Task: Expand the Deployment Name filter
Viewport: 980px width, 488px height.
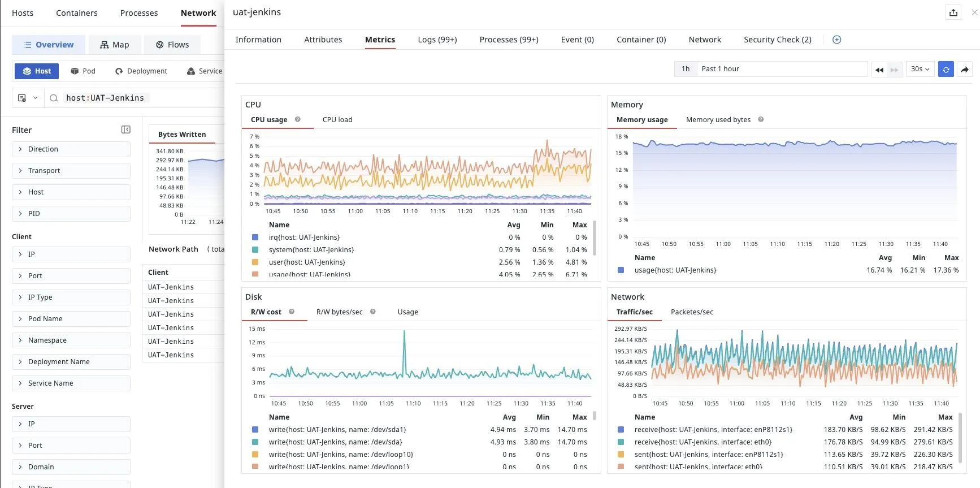Action: tap(71, 362)
